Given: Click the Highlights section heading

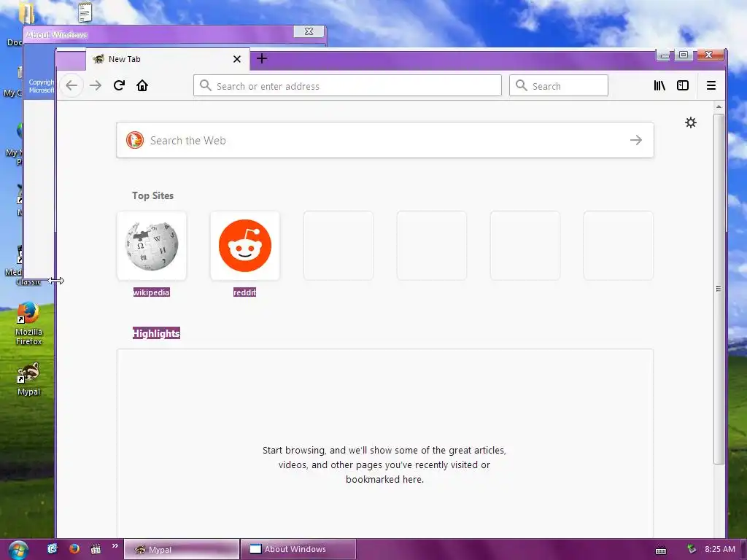Looking at the screenshot, I should pyautogui.click(x=156, y=333).
